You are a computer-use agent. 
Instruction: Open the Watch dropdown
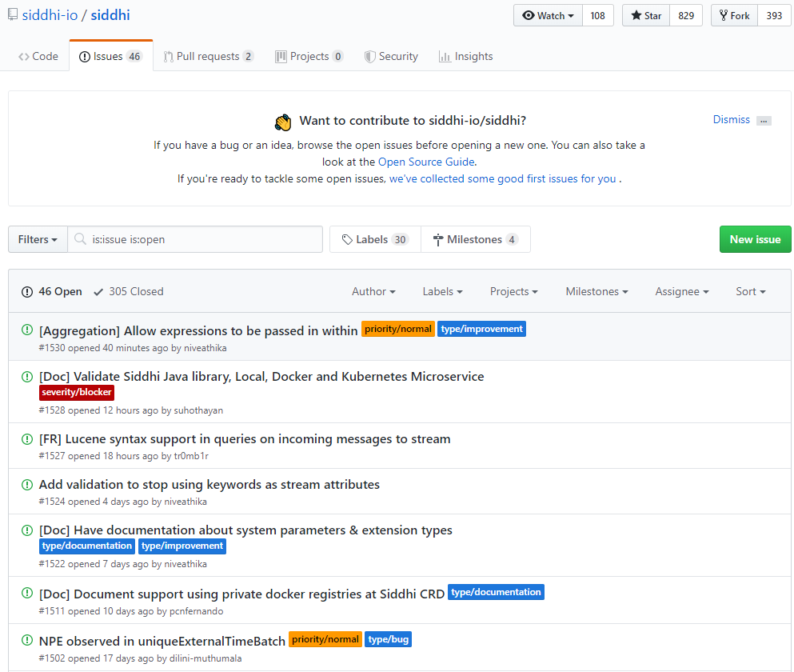tap(548, 16)
